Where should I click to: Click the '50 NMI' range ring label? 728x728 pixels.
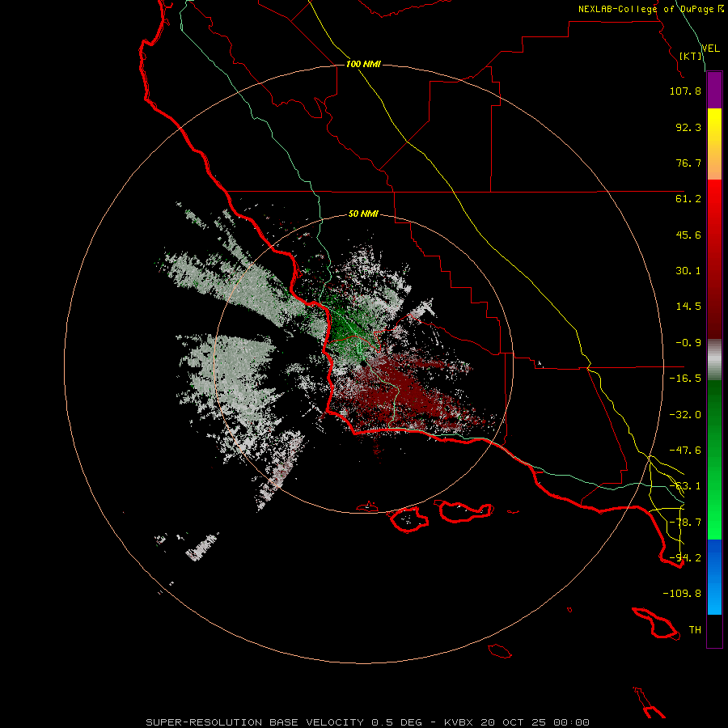(363, 214)
